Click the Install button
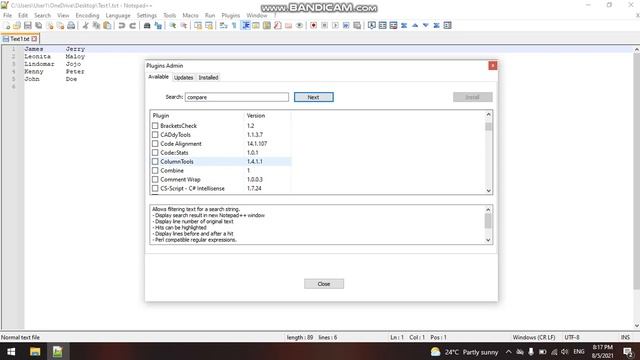Image resolution: width=640 pixels, height=360 pixels. (473, 97)
